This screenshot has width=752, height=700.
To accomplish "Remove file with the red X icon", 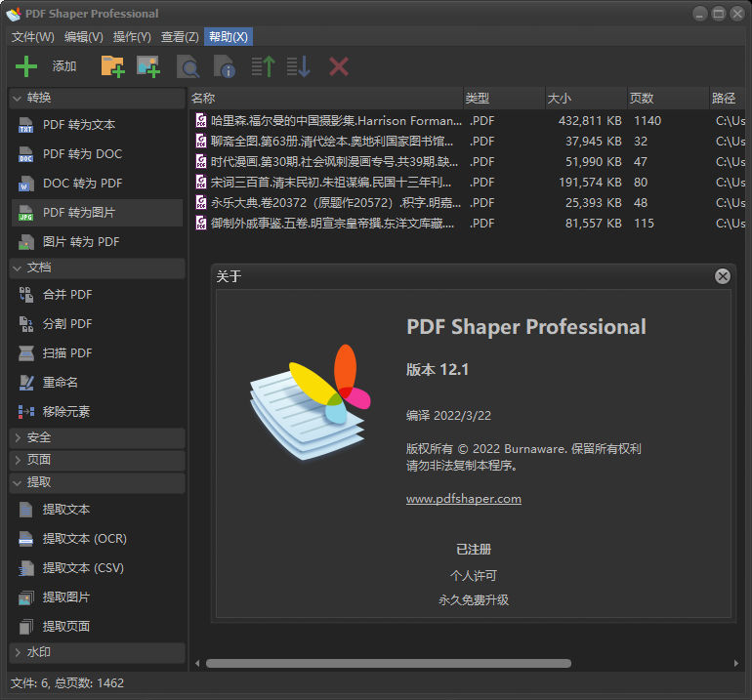I will pos(339,66).
